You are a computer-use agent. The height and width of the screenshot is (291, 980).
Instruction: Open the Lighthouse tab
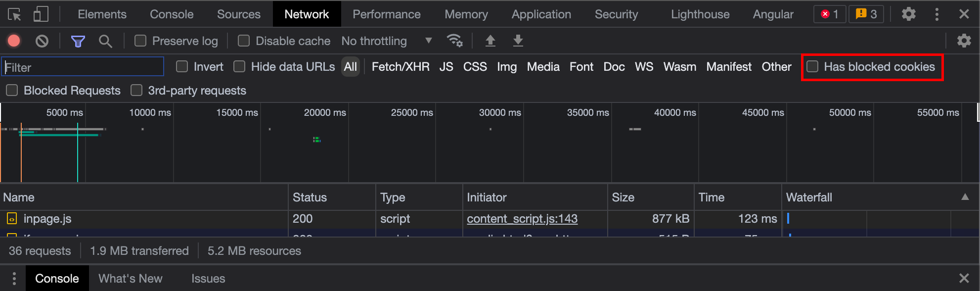(700, 14)
